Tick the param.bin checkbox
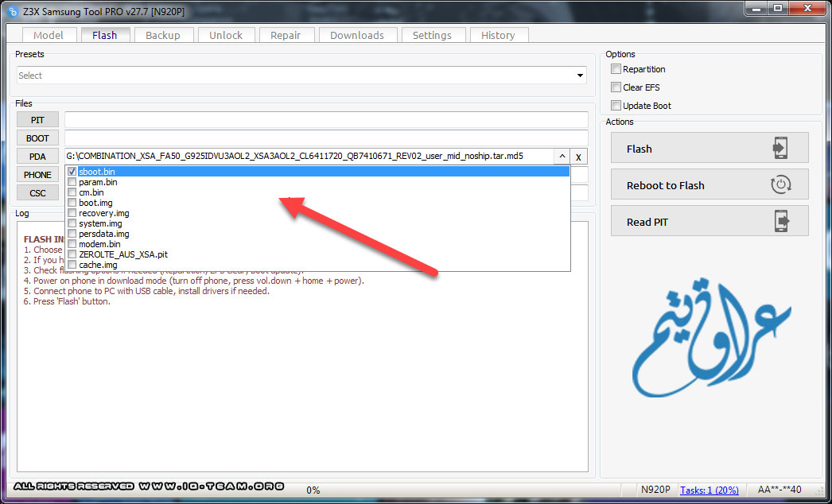The height and width of the screenshot is (504, 832). click(x=72, y=182)
